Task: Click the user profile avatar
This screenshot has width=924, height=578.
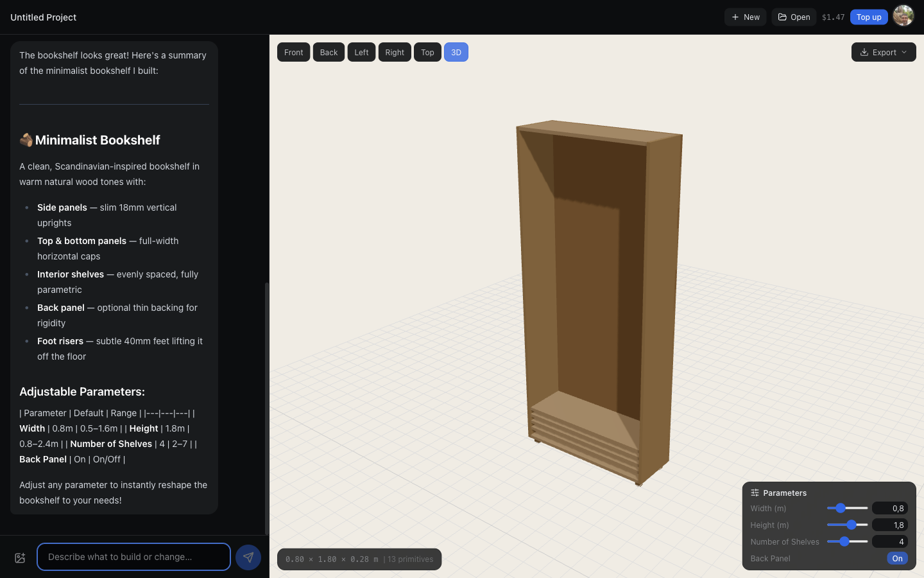Action: click(903, 17)
